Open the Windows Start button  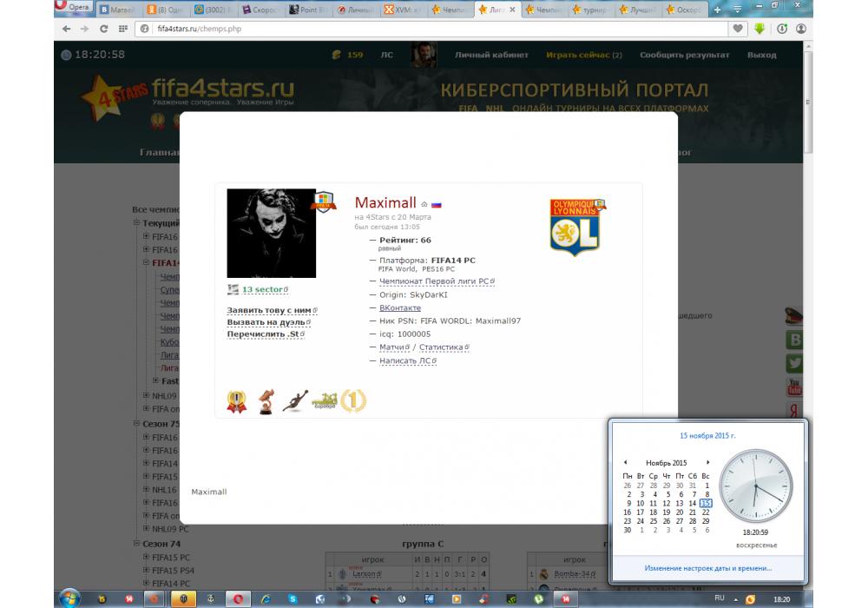pyautogui.click(x=69, y=598)
